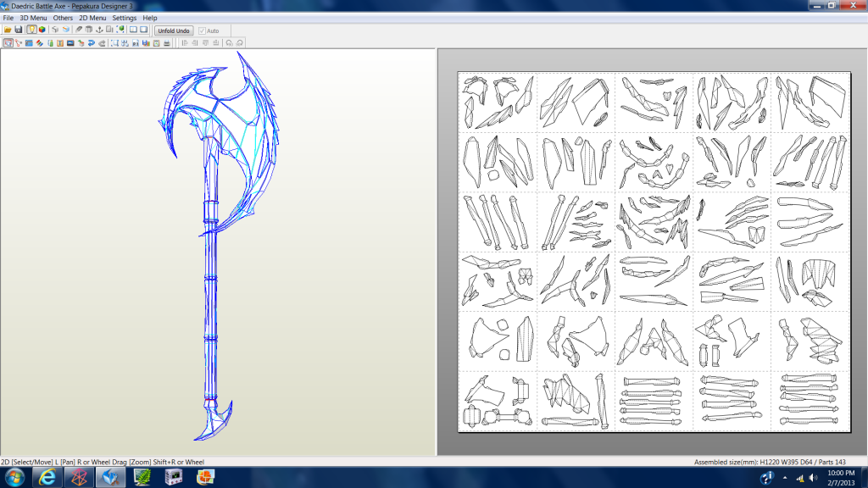Select the orange T text input tool
Viewport: 868px width, 488px height.
click(x=60, y=43)
